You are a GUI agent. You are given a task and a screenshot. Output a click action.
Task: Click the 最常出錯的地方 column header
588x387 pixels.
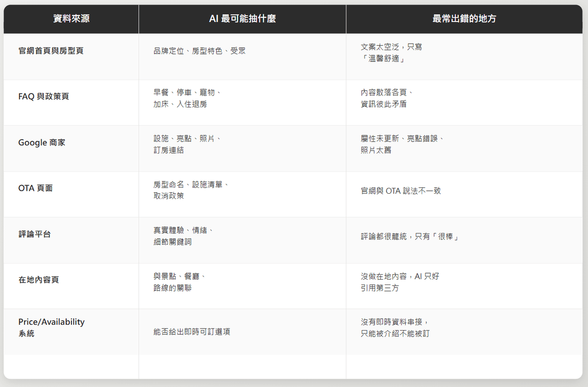click(464, 19)
